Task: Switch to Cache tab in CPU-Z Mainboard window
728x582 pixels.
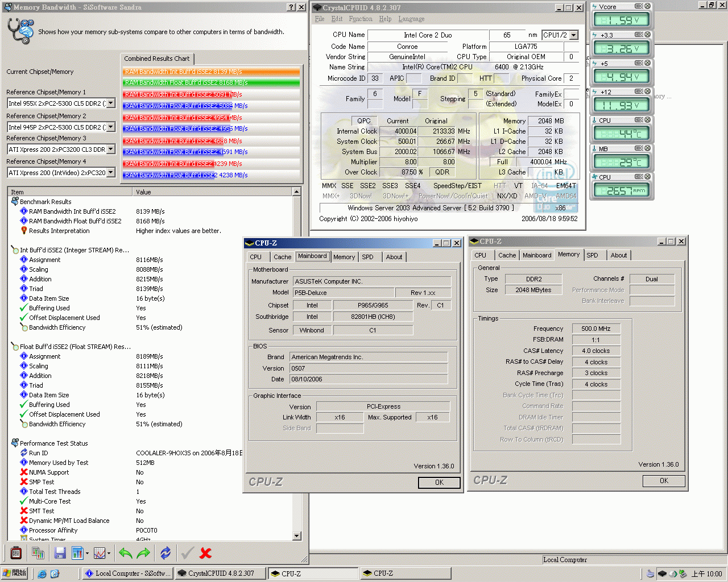Action: point(282,257)
